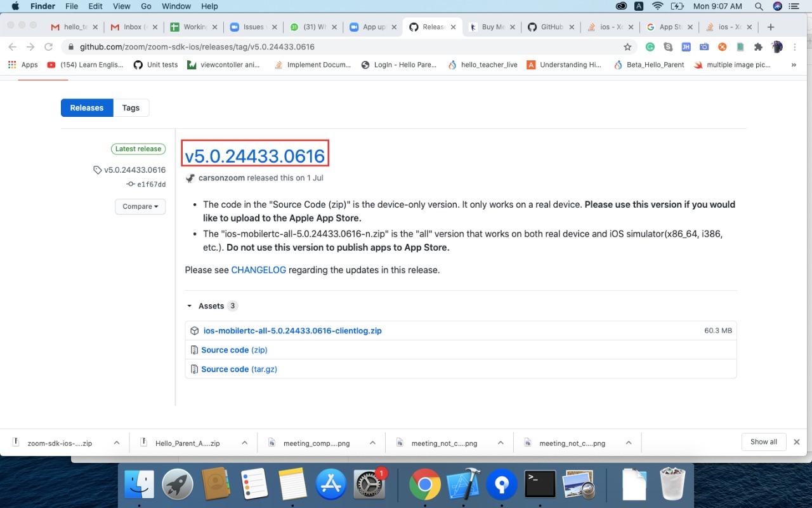
Task: Launch Launchpad from the Dock
Action: point(178,486)
